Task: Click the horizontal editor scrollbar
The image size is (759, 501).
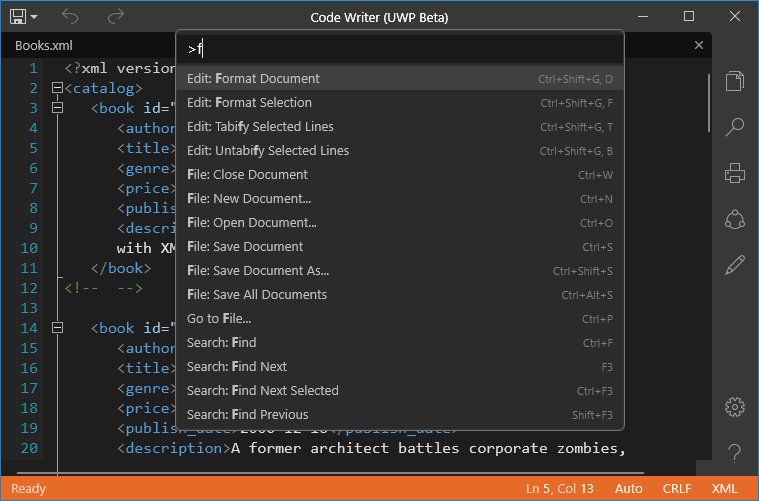Action: point(331,472)
